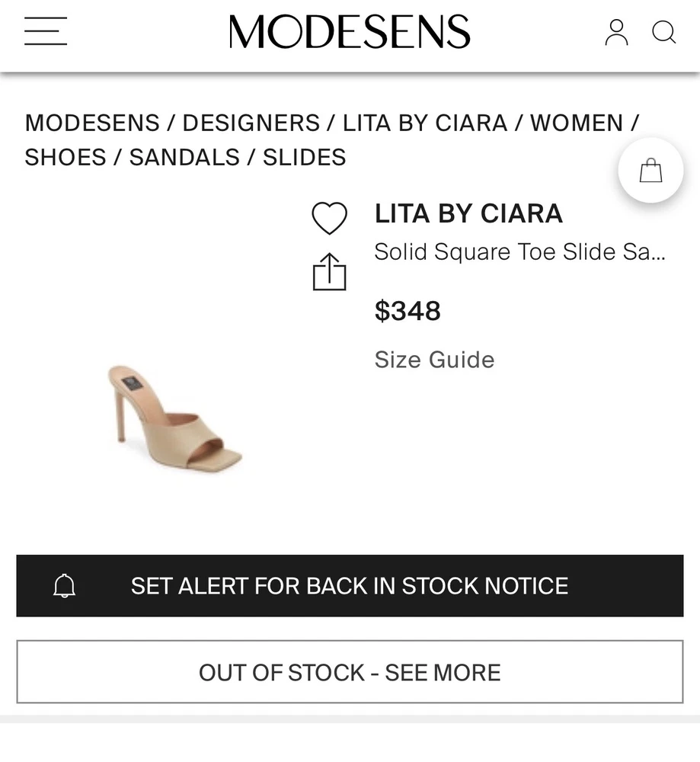Go to LITA BY CIARA breadcrumb
This screenshot has width=700, height=762.
pyautogui.click(x=424, y=123)
